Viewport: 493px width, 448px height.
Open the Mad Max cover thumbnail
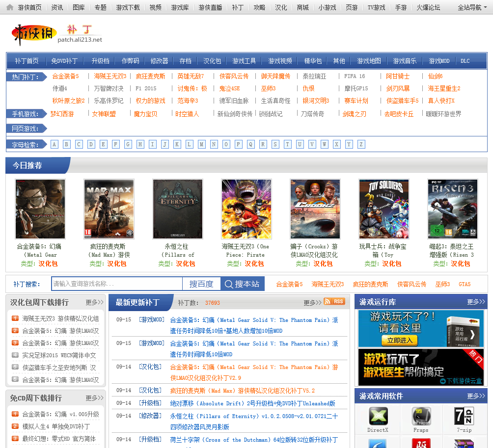pyautogui.click(x=109, y=209)
